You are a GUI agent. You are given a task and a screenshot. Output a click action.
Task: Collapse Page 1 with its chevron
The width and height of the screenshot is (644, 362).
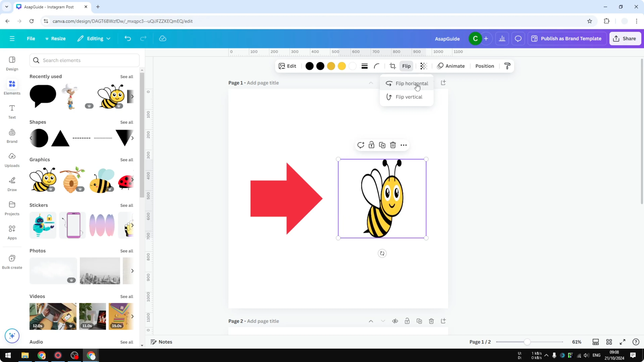pos(371,83)
